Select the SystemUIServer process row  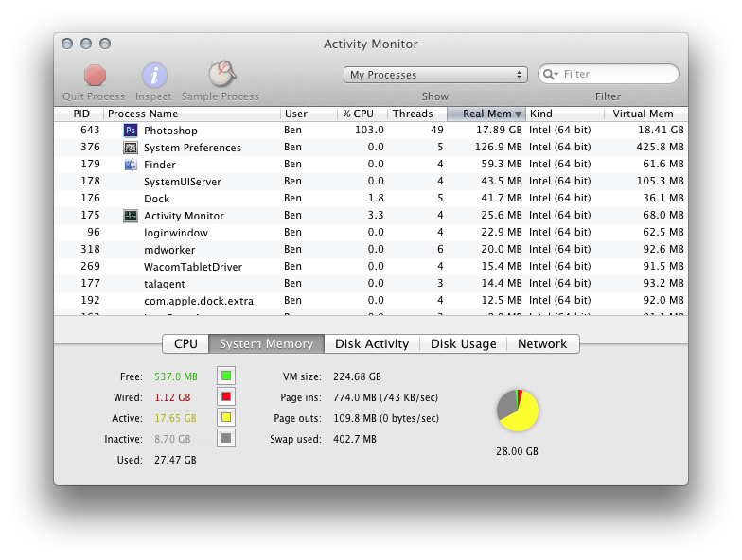point(371,182)
